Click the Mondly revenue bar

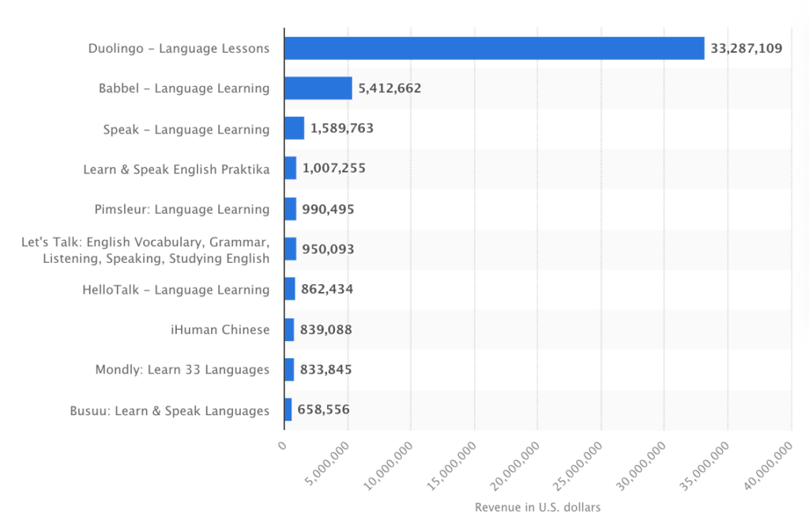(289, 369)
